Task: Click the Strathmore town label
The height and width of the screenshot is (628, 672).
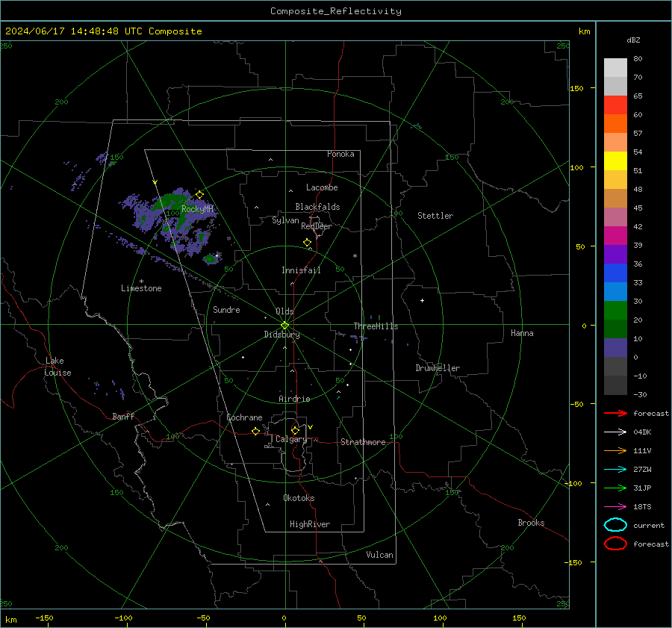Action: [x=363, y=442]
